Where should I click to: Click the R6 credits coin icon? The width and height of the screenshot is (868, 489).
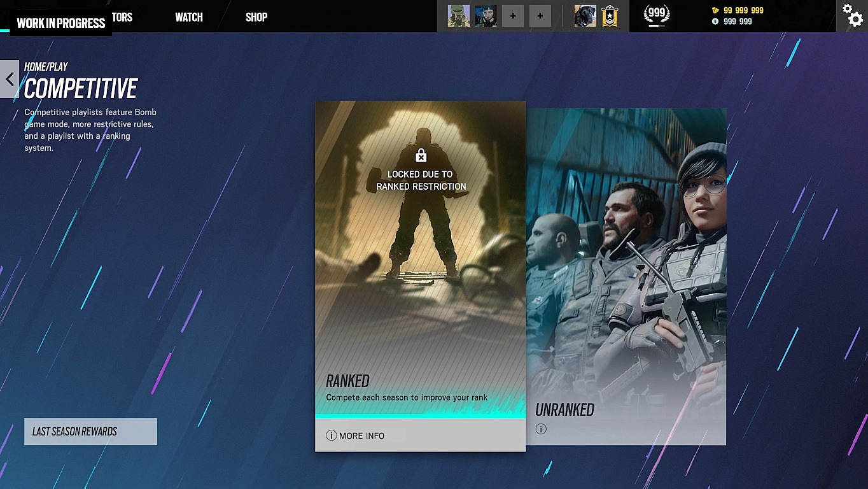(715, 21)
